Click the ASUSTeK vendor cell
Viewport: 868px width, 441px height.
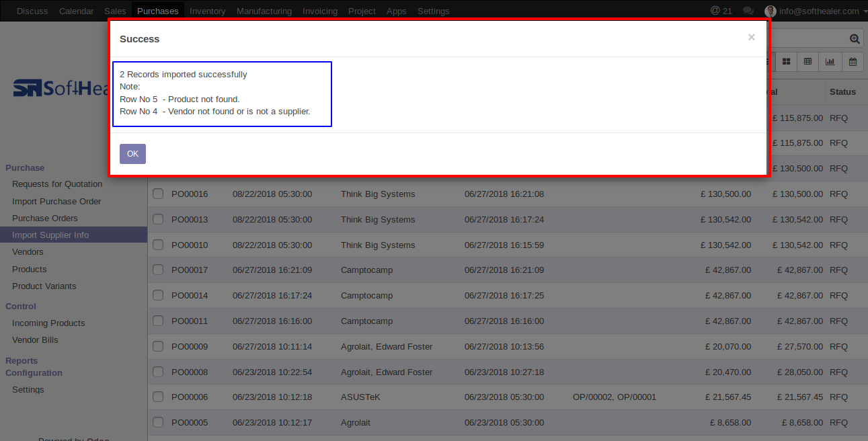(x=360, y=397)
